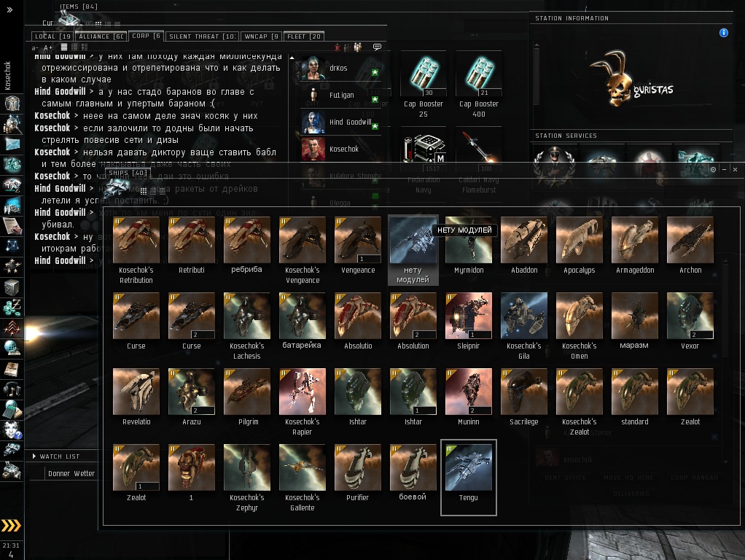Switch chat to the second list view

pos(74,47)
